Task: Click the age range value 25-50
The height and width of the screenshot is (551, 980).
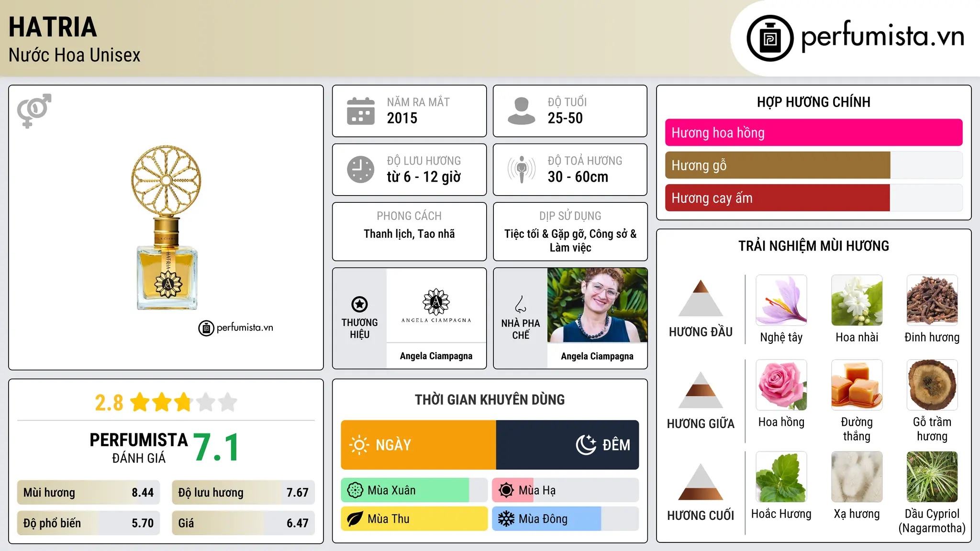Action: 565,118
